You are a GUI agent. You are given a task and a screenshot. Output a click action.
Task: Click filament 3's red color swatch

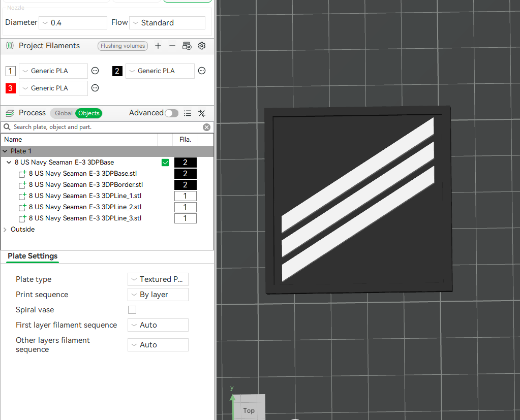tap(10, 88)
